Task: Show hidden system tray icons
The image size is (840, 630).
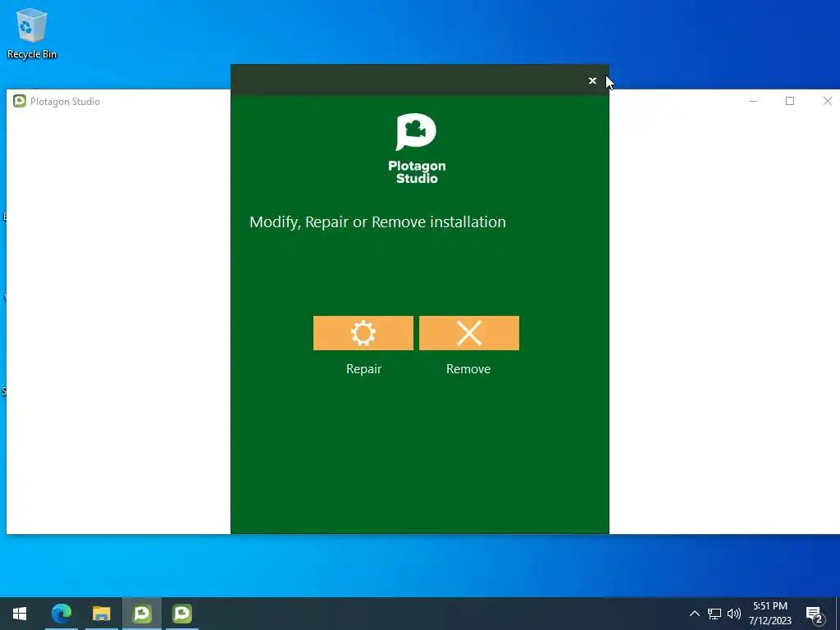Action: 694,614
